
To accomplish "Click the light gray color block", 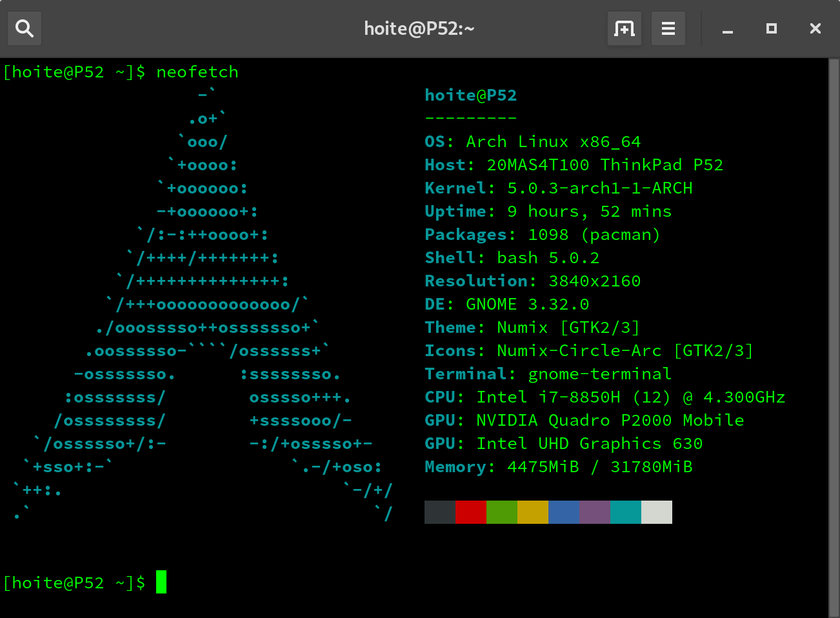I will coord(657,512).
